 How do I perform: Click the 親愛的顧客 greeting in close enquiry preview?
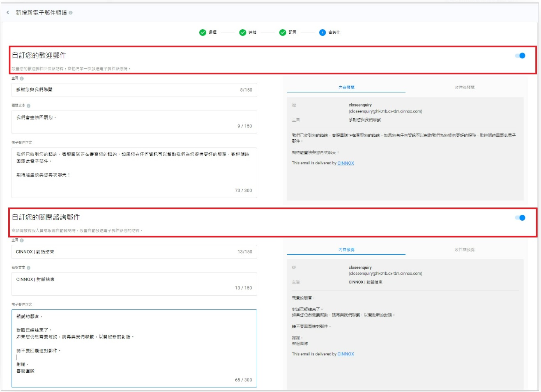click(304, 298)
